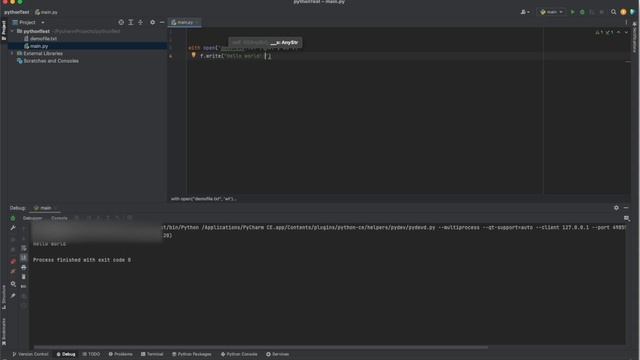Open TODO tool window
The height and width of the screenshot is (360, 640).
tap(91, 354)
